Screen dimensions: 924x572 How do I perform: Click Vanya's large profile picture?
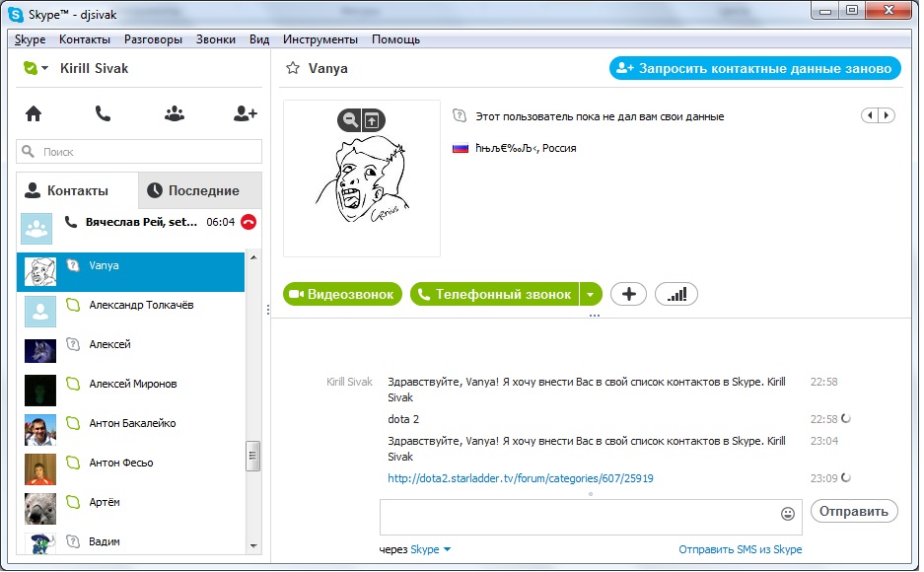(362, 179)
